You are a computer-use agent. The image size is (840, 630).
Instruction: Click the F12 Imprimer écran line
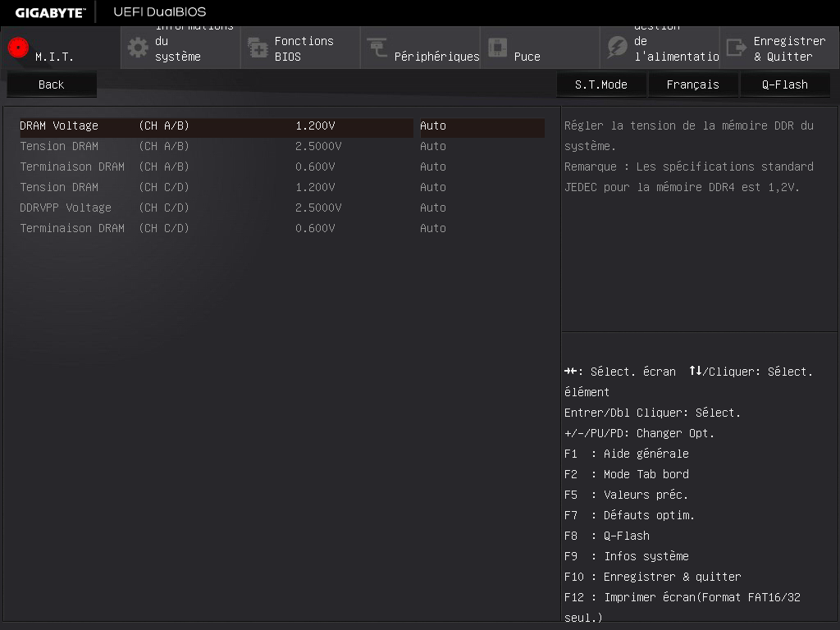(x=682, y=607)
